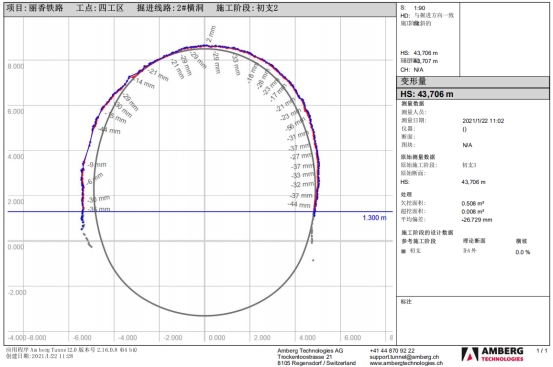
Task: Click the 项目: 丽香铁路 title text
Action: [35, 8]
